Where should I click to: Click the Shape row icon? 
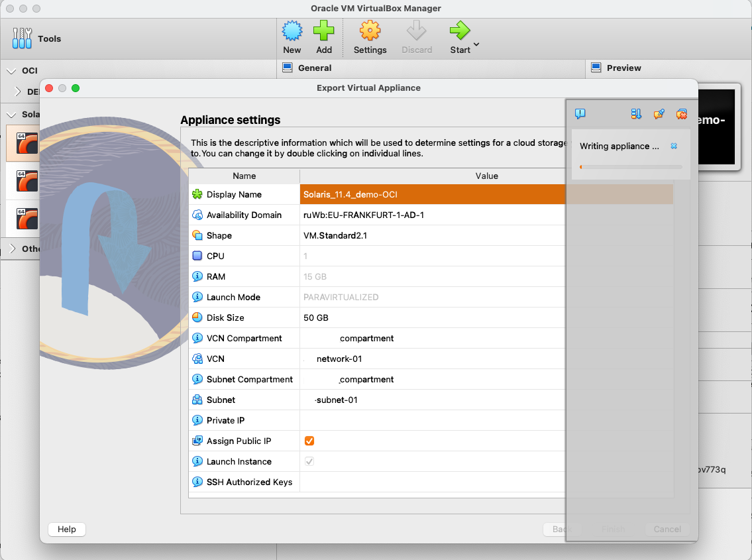point(197,235)
